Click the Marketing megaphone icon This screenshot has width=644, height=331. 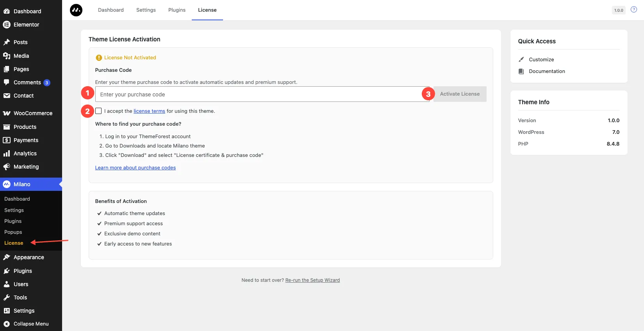7,167
